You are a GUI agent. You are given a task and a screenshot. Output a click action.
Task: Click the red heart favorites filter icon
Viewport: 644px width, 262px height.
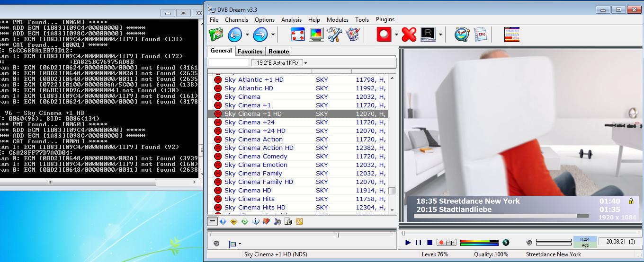tap(267, 221)
